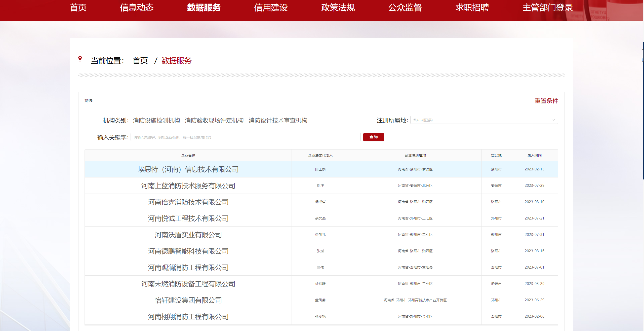Open 河南栩翔消防工程有限公司 entry
The image size is (644, 331).
(188, 317)
